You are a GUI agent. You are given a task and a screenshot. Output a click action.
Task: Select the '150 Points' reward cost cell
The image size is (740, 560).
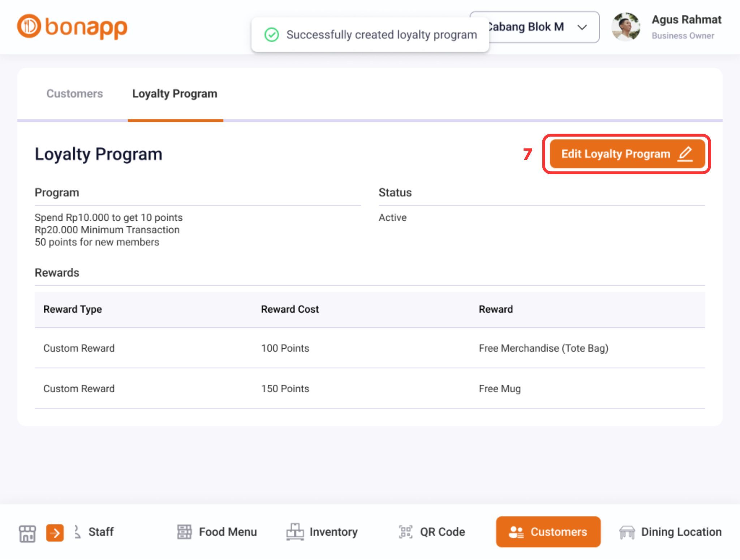pos(285,389)
